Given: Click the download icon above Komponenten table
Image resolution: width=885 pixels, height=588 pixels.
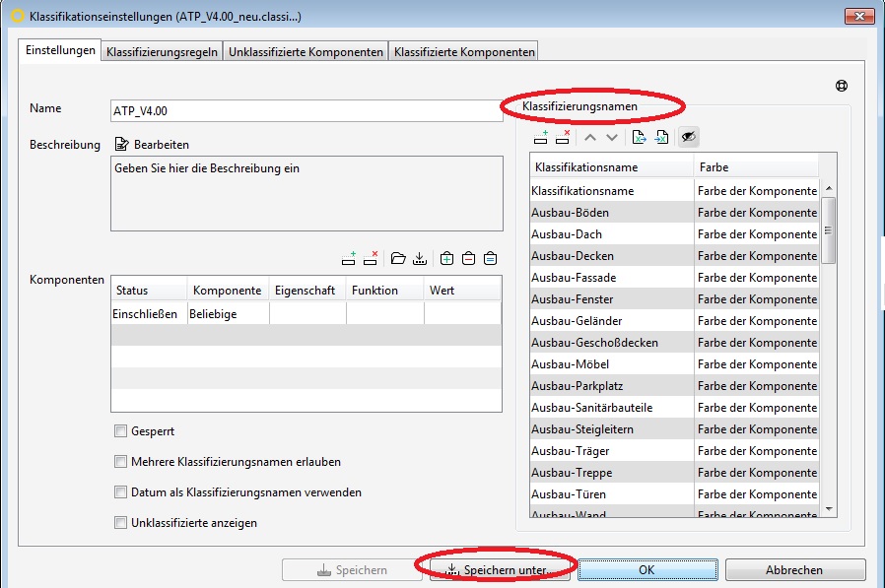Looking at the screenshot, I should point(419,259).
